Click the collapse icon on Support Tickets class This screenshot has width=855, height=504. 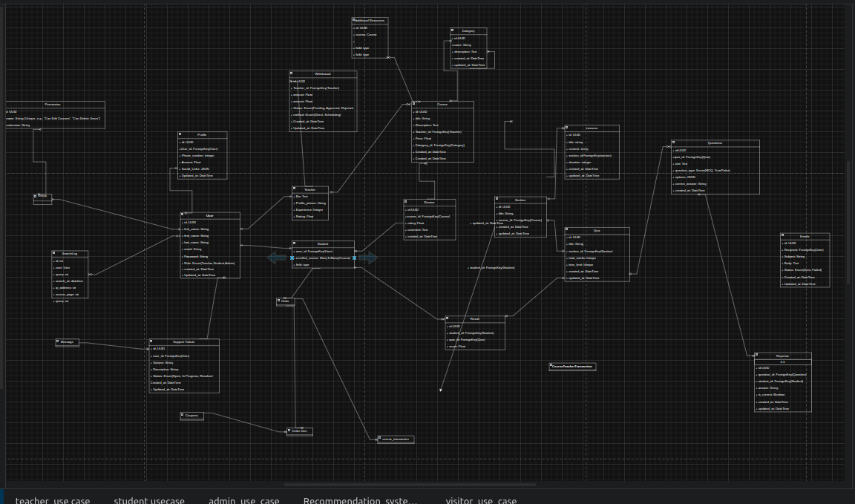point(151,341)
